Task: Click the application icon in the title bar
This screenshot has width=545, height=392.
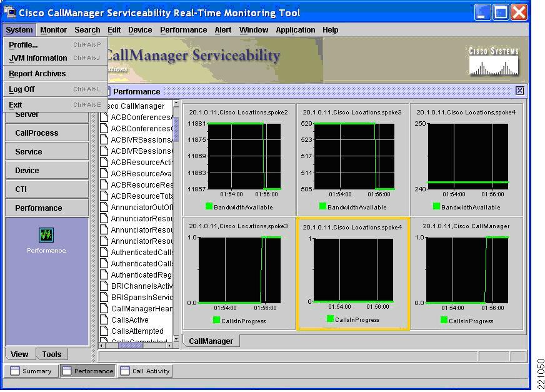Action: pos(10,13)
